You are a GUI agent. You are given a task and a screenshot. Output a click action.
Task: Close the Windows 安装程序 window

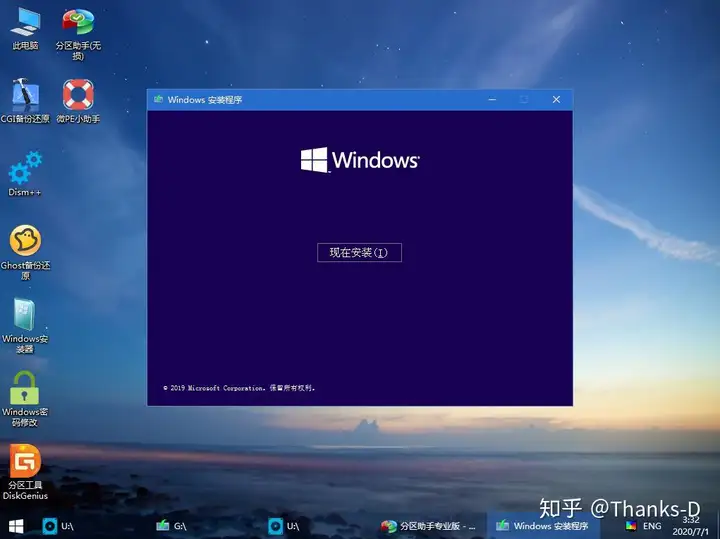click(x=556, y=100)
